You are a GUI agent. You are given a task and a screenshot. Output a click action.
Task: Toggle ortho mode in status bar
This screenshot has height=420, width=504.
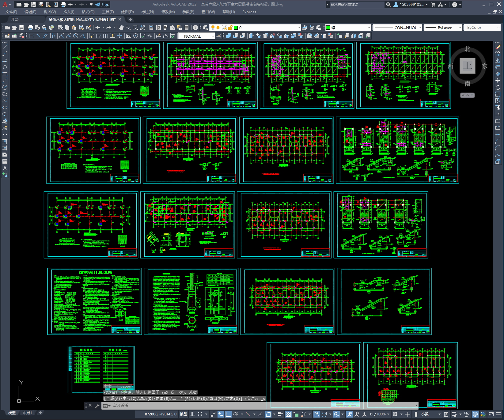(x=229, y=414)
